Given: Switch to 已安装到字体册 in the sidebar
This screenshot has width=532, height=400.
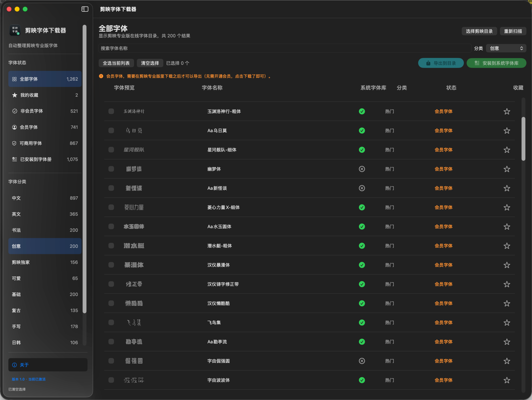Looking at the screenshot, I should 45,159.
